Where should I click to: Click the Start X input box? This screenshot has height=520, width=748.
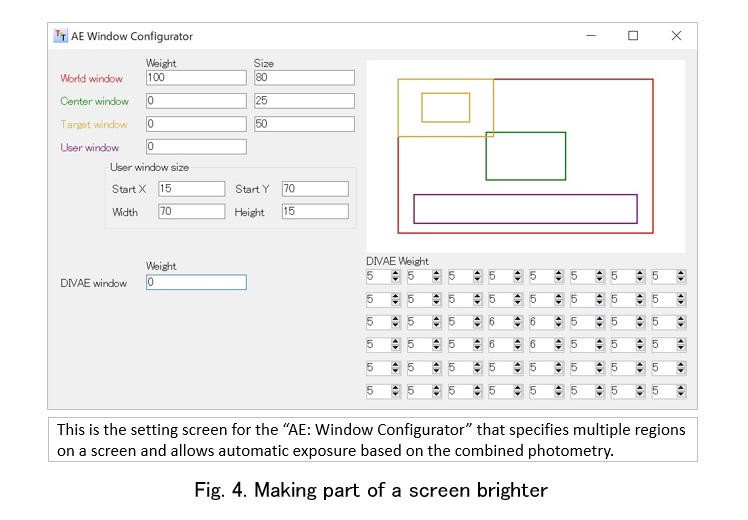pos(191,189)
